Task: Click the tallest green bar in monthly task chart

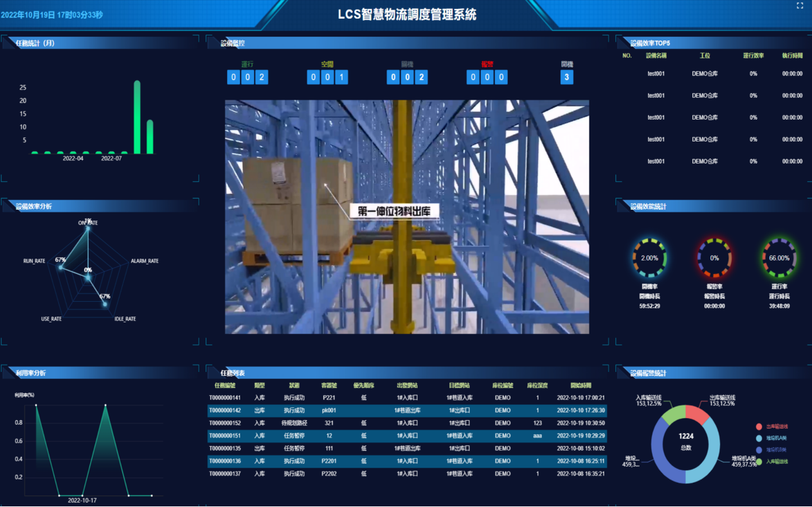Action: pyautogui.click(x=137, y=117)
